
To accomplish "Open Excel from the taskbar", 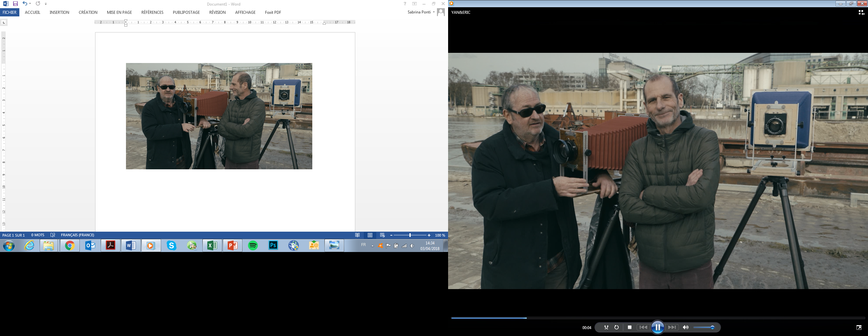I will (212, 246).
